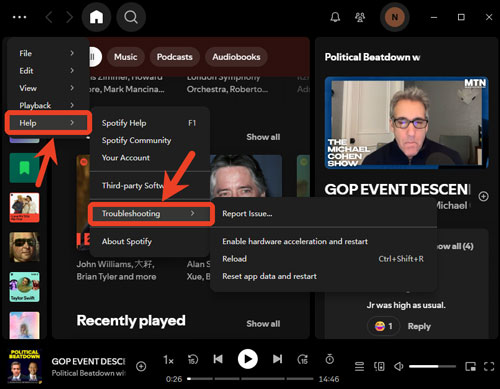Filter by Music
Viewport: 500px width, 389px height.
click(126, 57)
